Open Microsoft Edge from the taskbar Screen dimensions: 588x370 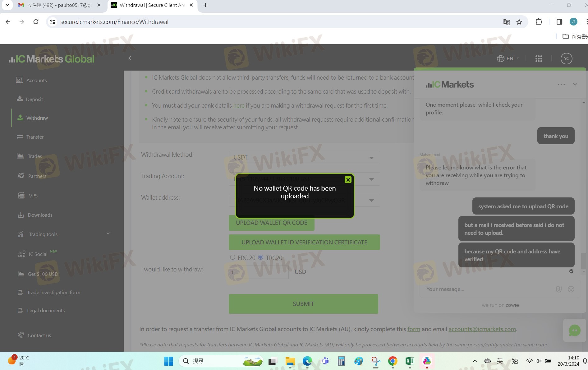coord(307,361)
